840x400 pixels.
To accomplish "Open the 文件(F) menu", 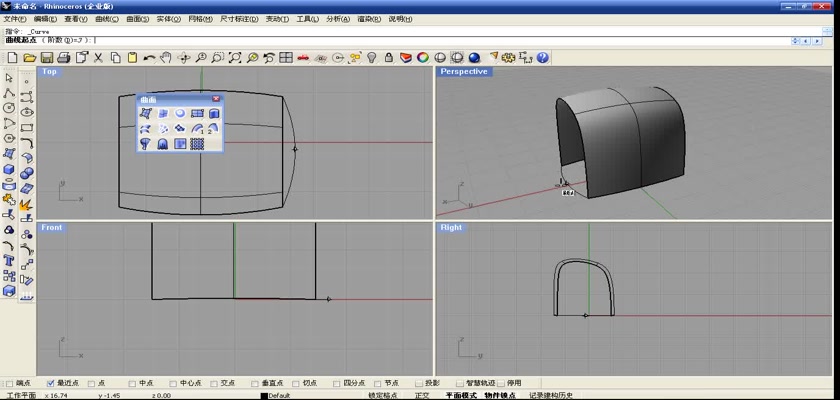I will click(x=15, y=19).
